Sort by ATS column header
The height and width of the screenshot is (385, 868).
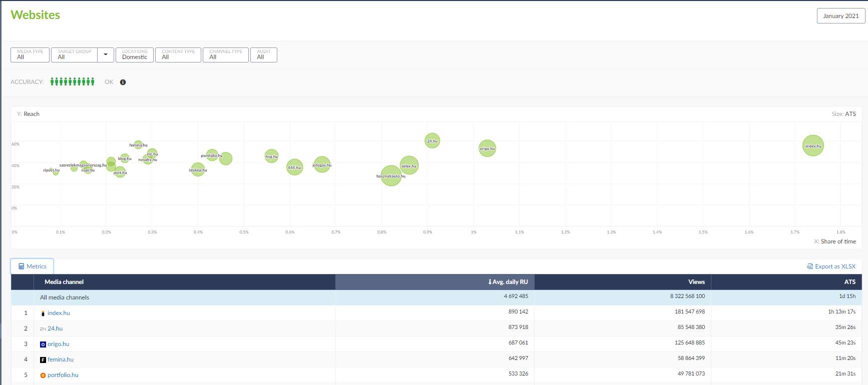tap(850, 282)
